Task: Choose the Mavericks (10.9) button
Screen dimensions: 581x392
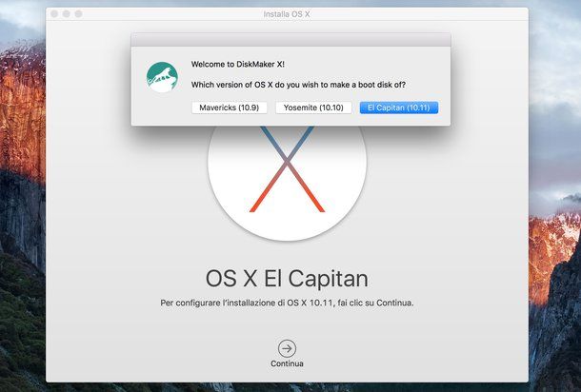Action: point(229,108)
